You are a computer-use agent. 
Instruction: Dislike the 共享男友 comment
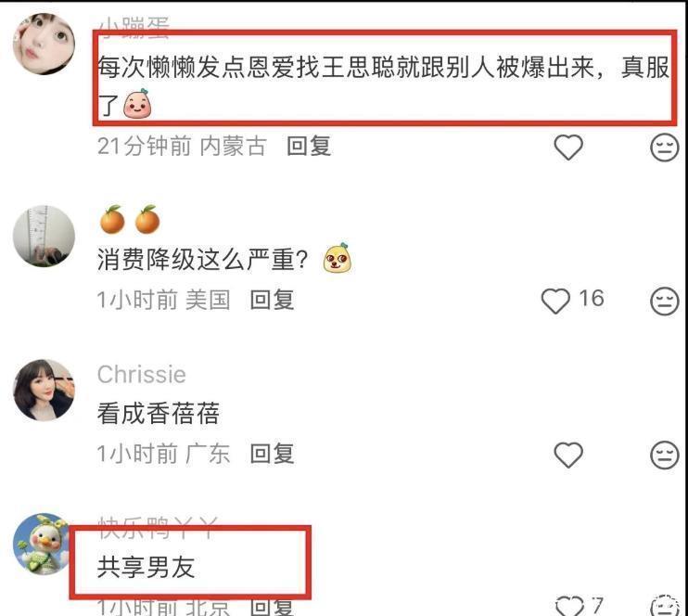click(x=664, y=606)
